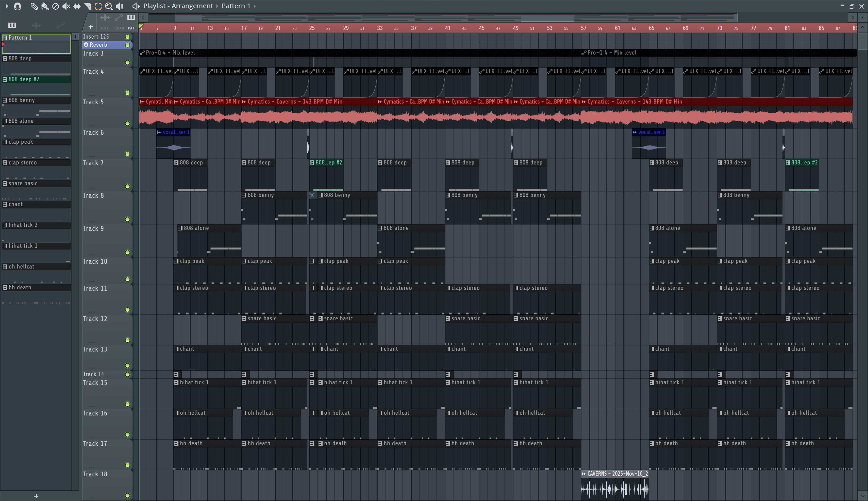Click CAVERNS audio clip icon on Track 18

click(x=584, y=474)
